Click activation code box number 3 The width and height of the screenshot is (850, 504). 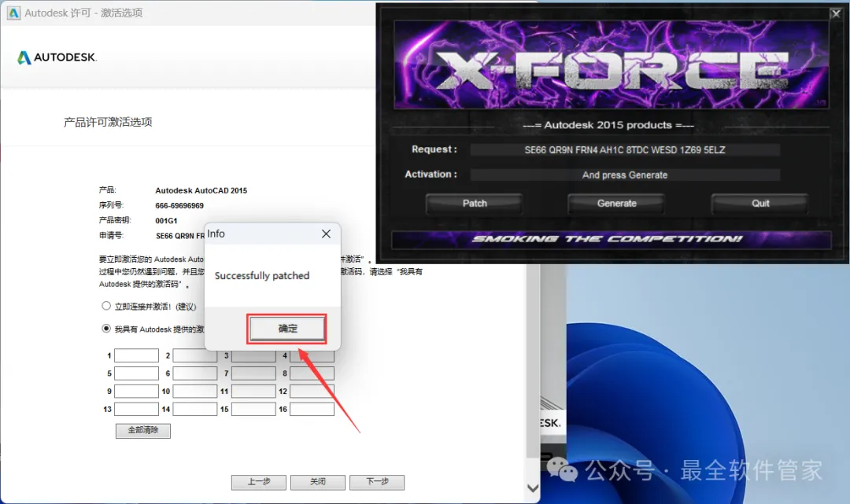253,355
